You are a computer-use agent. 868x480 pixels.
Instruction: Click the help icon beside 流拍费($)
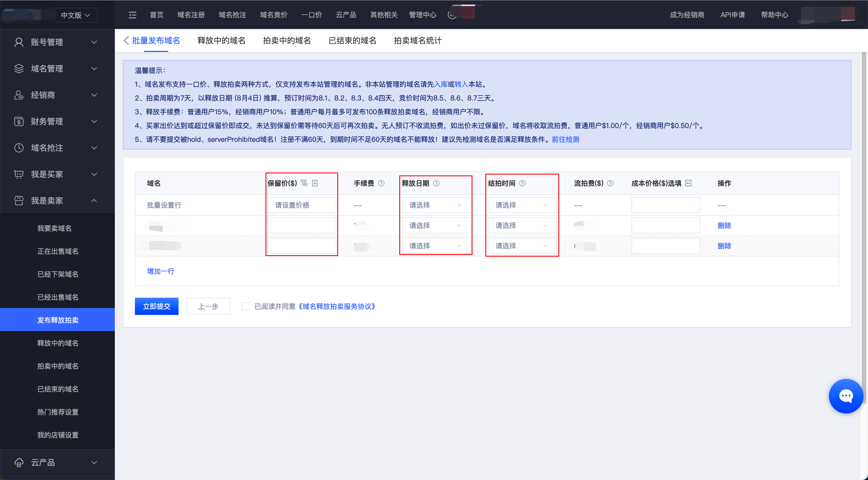click(x=610, y=183)
